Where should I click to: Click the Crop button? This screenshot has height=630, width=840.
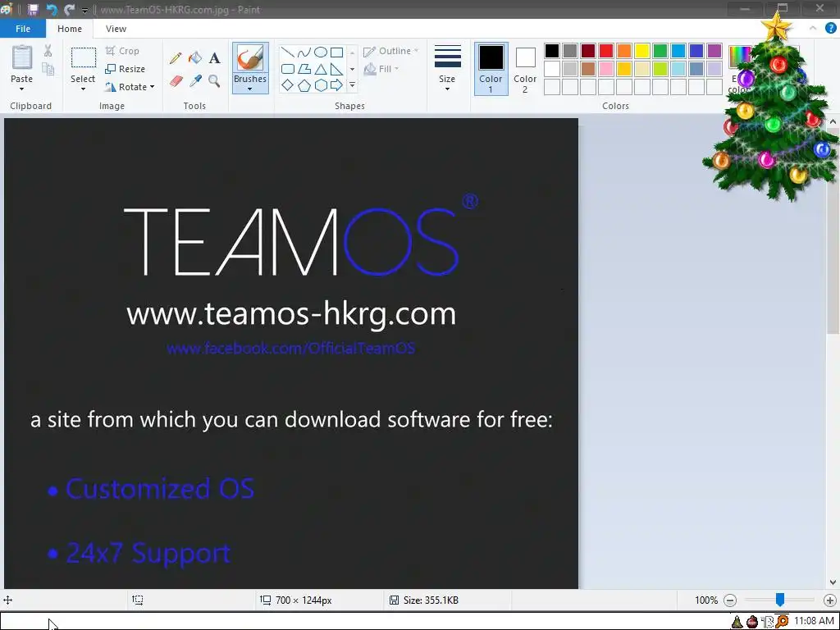coord(123,51)
